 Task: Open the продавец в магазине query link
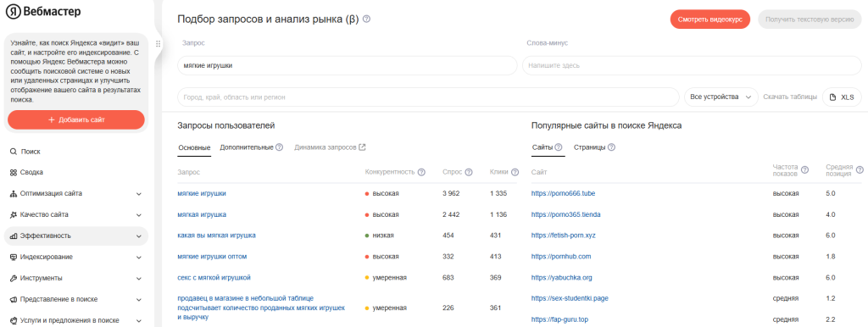tap(261, 308)
